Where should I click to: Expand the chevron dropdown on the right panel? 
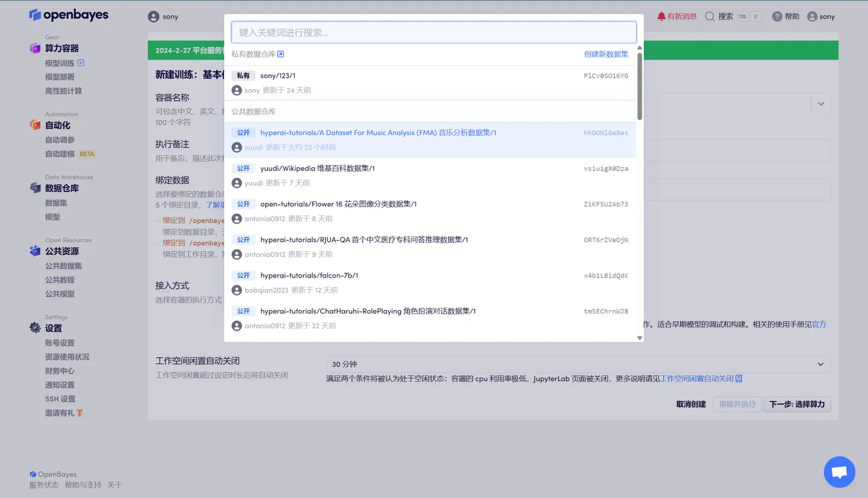pyautogui.click(x=820, y=104)
